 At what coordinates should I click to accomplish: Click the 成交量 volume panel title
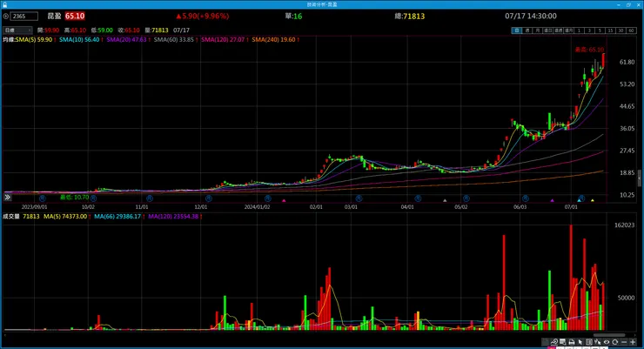click(x=11, y=217)
